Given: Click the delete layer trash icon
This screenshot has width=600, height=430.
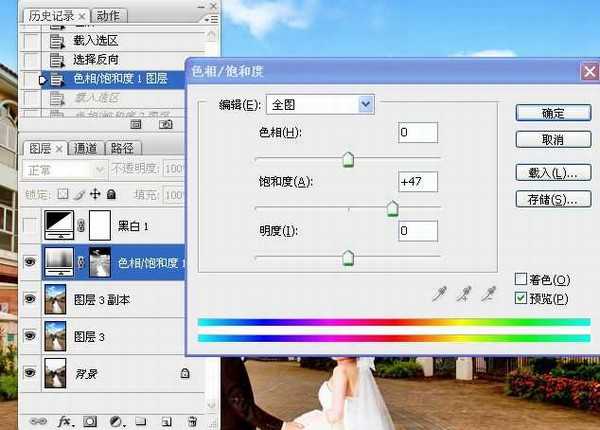Looking at the screenshot, I should [x=192, y=421].
